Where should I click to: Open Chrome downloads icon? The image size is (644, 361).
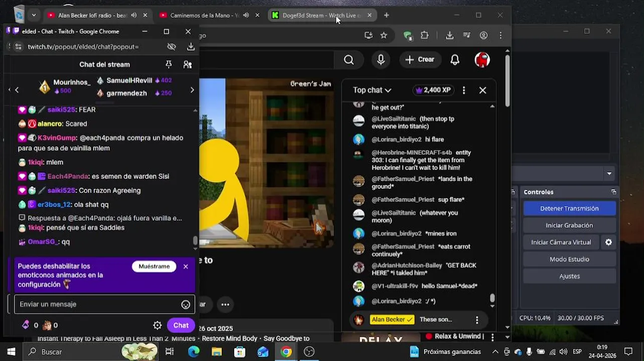(449, 35)
